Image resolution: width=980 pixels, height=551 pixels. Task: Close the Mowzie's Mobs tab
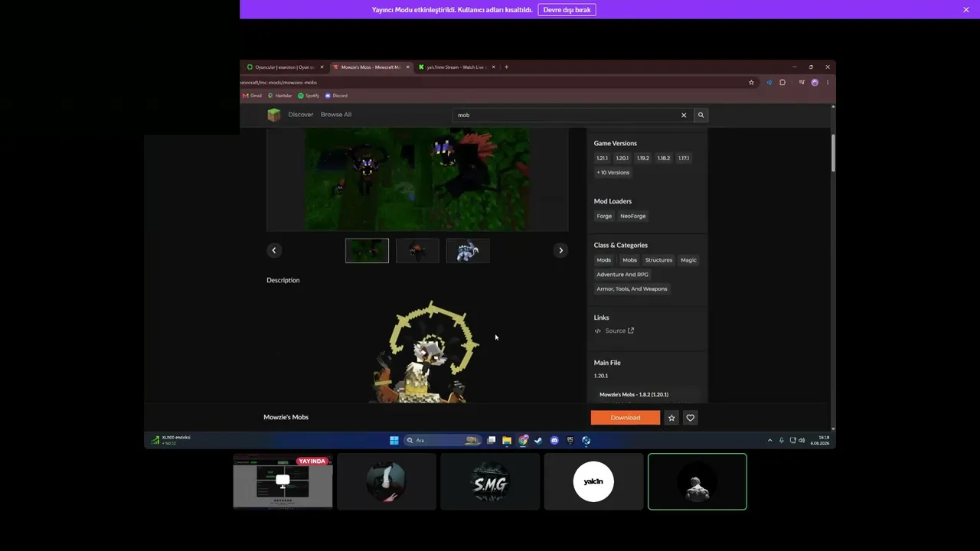407,67
